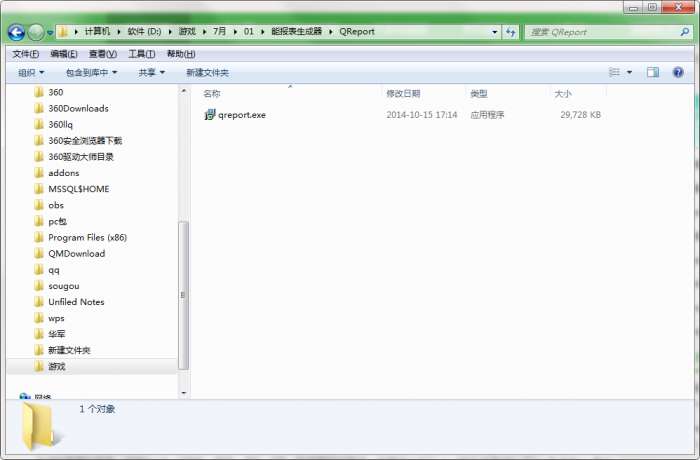Select 7月 in the breadcrumb path
700x460 pixels.
pyautogui.click(x=219, y=31)
